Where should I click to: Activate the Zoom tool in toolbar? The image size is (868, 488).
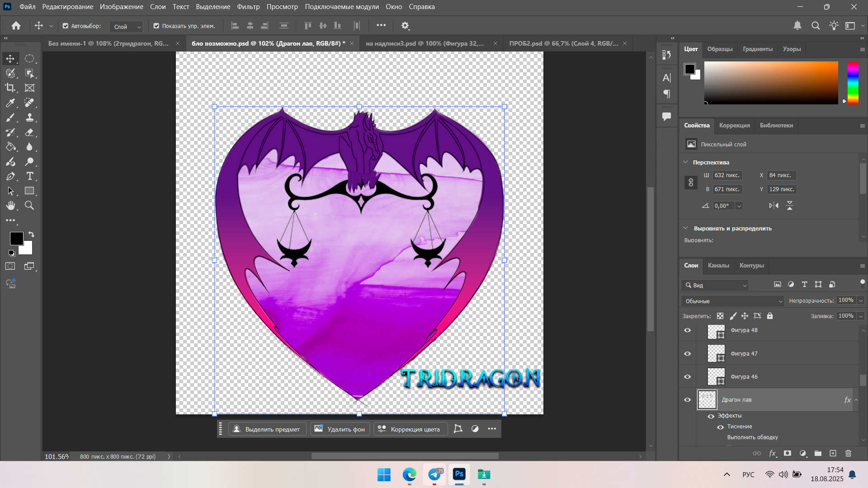pos(29,206)
